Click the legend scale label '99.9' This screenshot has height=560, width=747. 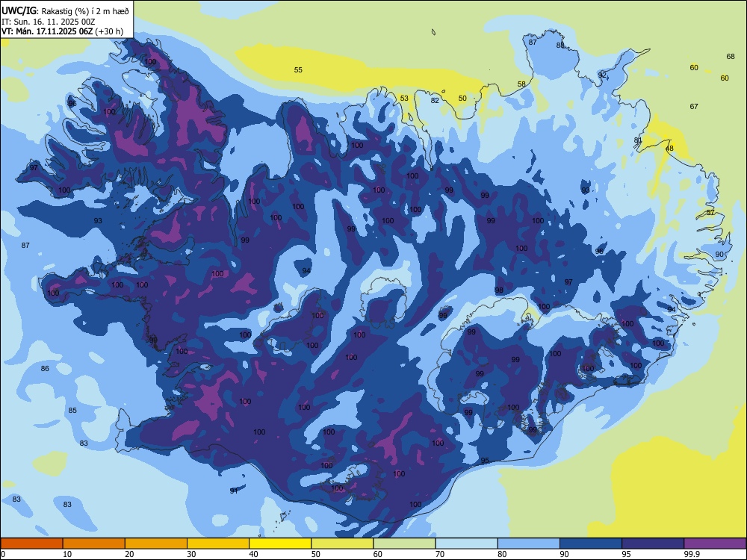tap(691, 554)
